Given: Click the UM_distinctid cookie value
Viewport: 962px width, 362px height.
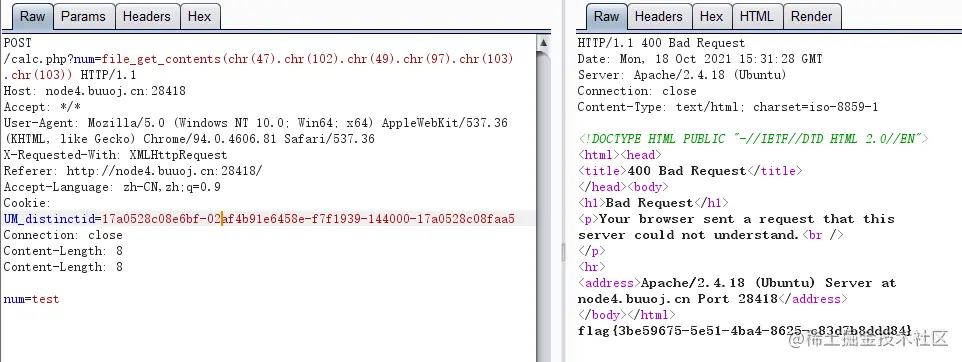Looking at the screenshot, I should (308, 218).
